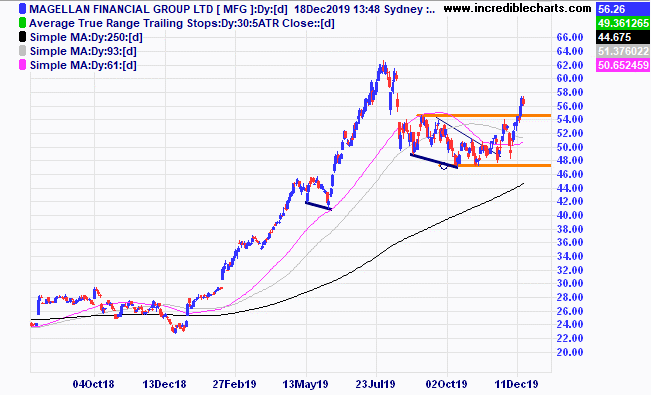Click the 46.00 price axis label
This screenshot has height=395, width=651.
click(x=570, y=174)
